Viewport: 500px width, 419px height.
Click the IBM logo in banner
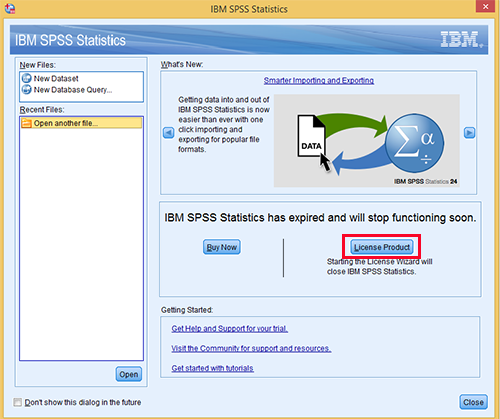tap(461, 39)
